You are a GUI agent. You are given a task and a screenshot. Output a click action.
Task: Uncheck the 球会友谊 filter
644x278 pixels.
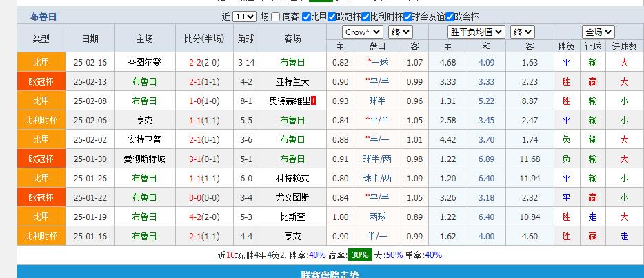click(x=407, y=17)
